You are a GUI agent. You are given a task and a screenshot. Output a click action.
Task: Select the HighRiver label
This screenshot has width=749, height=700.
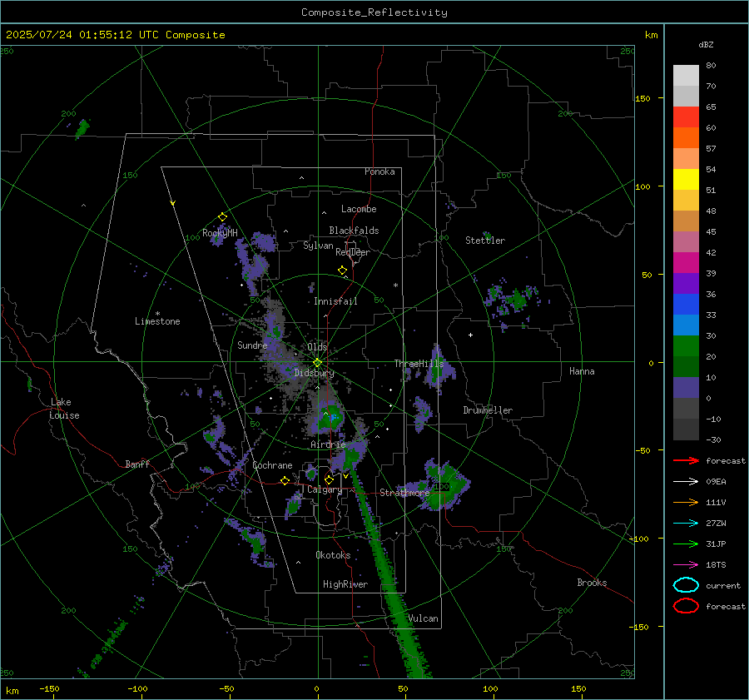pyautogui.click(x=345, y=584)
